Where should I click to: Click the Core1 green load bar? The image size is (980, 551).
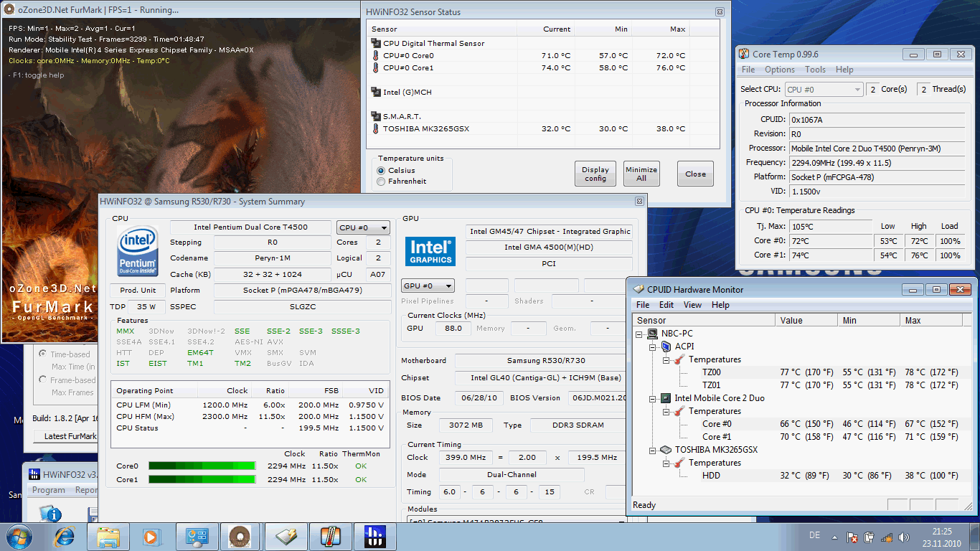(202, 479)
